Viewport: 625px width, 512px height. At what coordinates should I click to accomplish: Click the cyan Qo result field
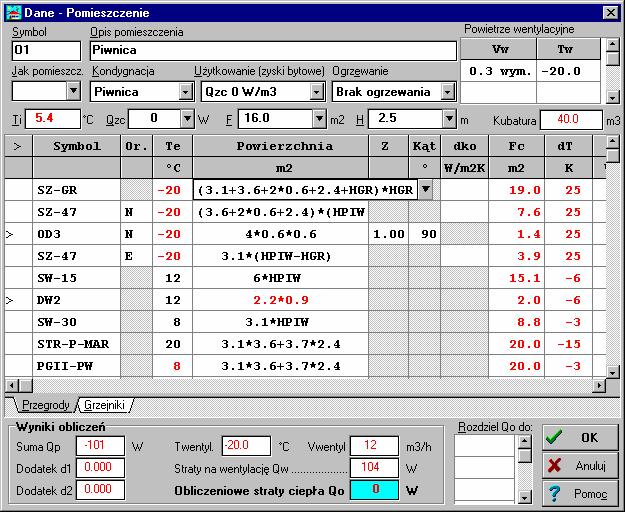(374, 490)
